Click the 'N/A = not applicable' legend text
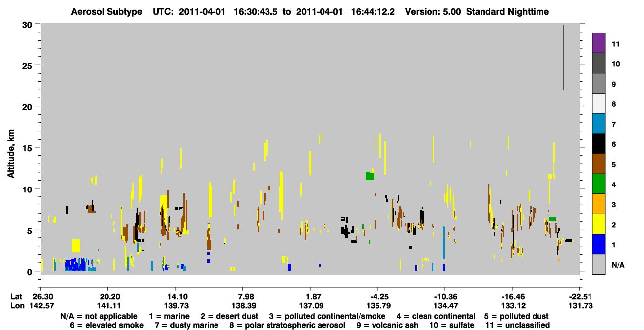Viewport: 644px width, 330px height. click(x=99, y=316)
